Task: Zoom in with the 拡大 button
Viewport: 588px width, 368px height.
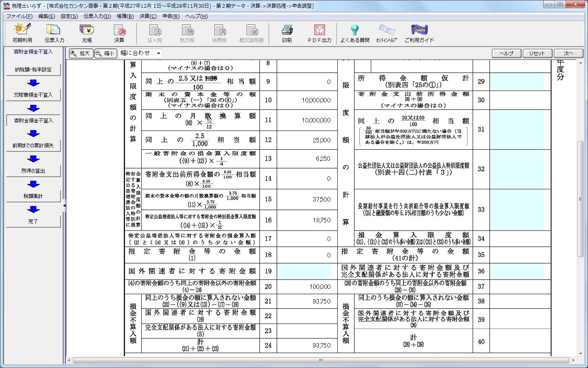Action: coord(80,53)
